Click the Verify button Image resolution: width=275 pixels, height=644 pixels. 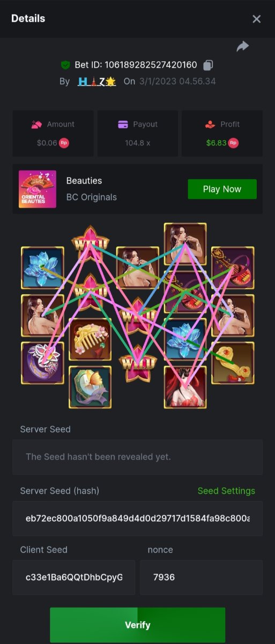(138, 625)
